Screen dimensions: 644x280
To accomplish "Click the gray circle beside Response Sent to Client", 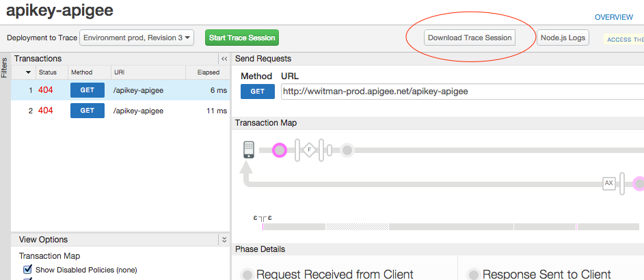I will [472, 275].
